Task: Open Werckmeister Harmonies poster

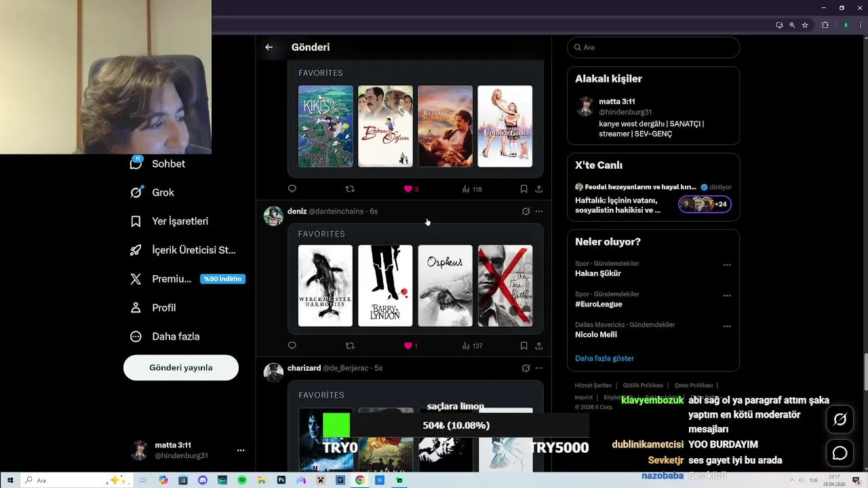Action: pyautogui.click(x=325, y=286)
